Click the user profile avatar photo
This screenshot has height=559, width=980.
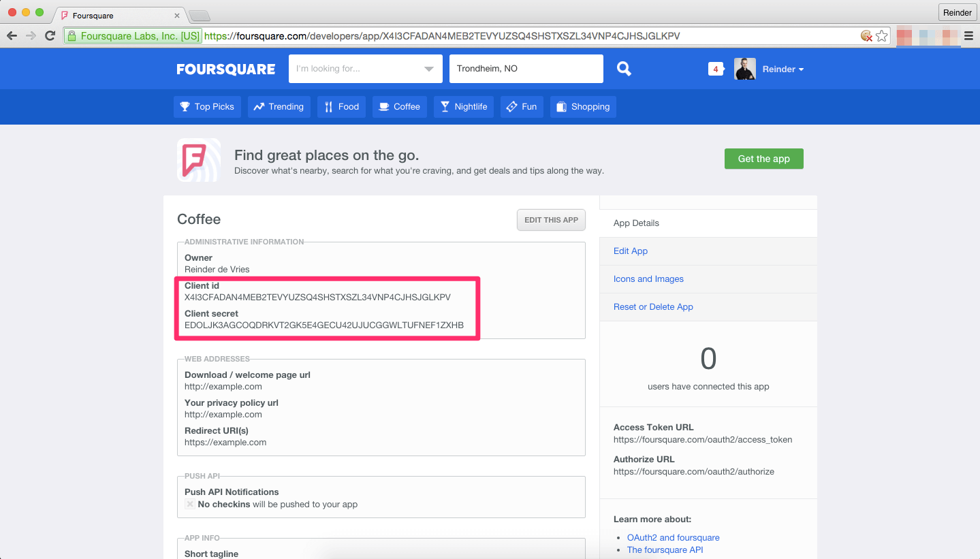745,69
